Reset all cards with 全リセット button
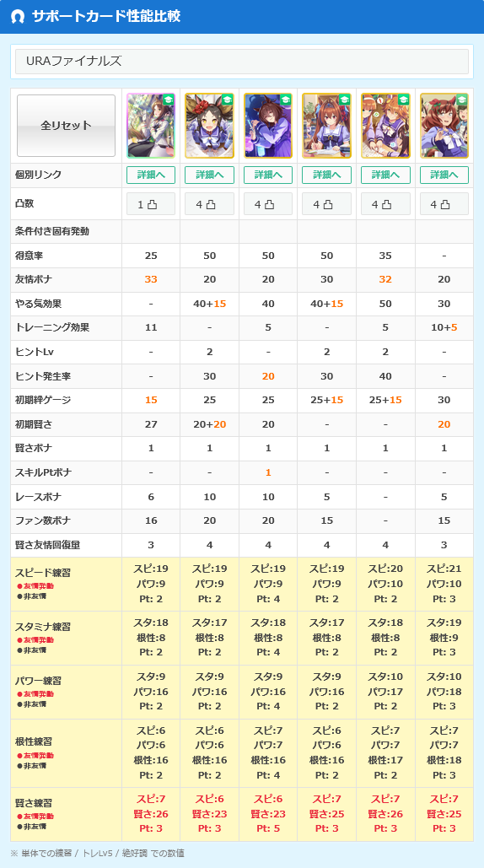This screenshot has width=484, height=868. pos(67,126)
